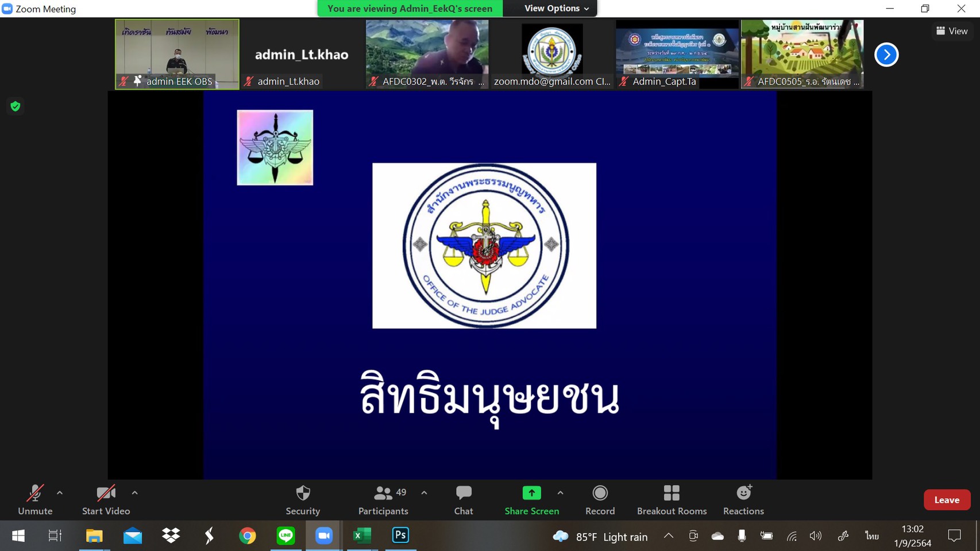Open notification center icon
Screen dimensions: 980x551
954,536
